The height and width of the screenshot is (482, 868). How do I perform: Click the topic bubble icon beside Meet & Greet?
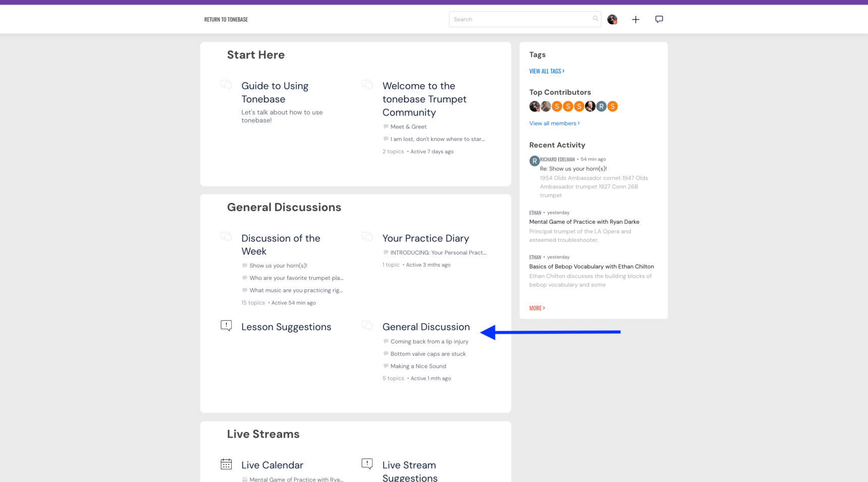pyautogui.click(x=386, y=127)
